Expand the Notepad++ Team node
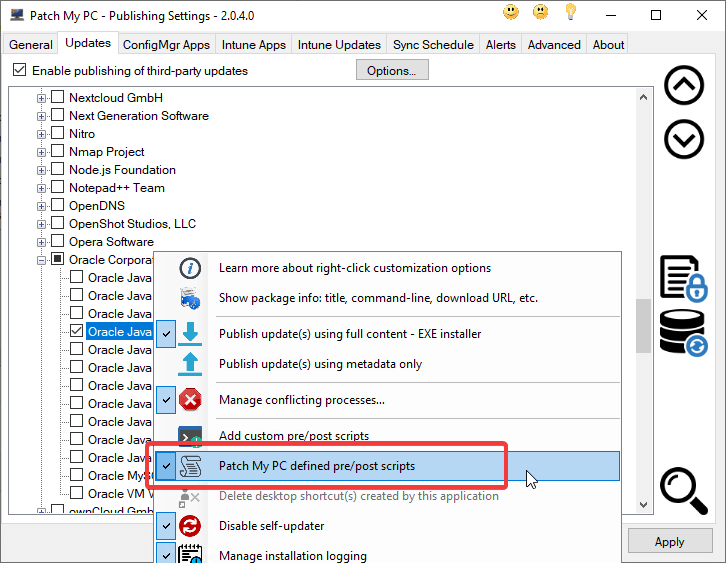Viewport: 726px width, 563px height. point(41,188)
